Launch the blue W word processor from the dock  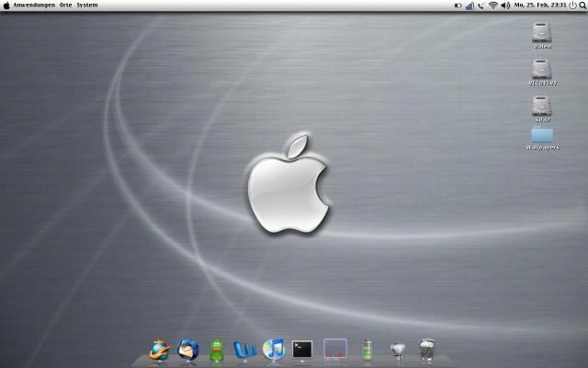point(245,350)
